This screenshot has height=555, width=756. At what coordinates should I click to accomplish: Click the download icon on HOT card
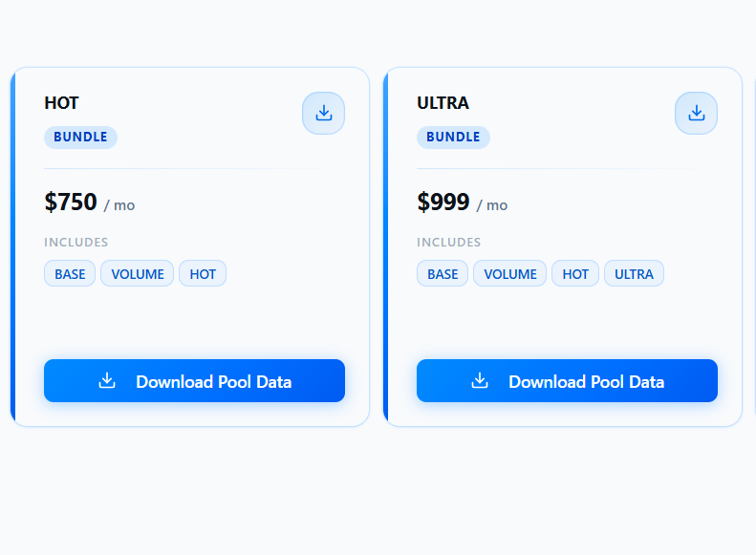(323, 114)
